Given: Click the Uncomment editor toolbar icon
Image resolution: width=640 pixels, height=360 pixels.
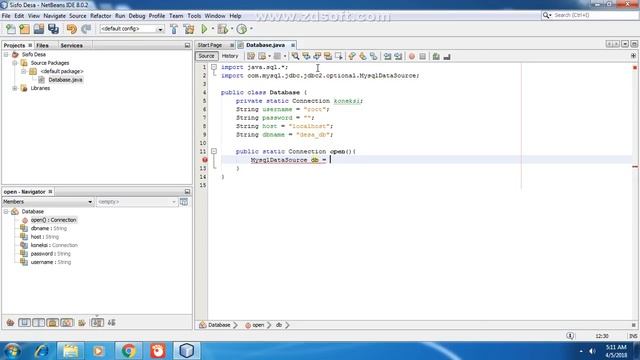Looking at the screenshot, I should coord(447,56).
